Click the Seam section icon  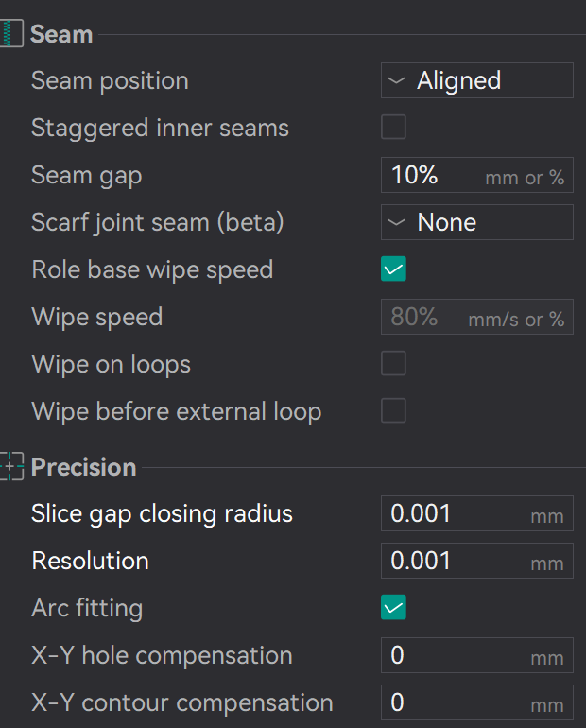coord(11,35)
